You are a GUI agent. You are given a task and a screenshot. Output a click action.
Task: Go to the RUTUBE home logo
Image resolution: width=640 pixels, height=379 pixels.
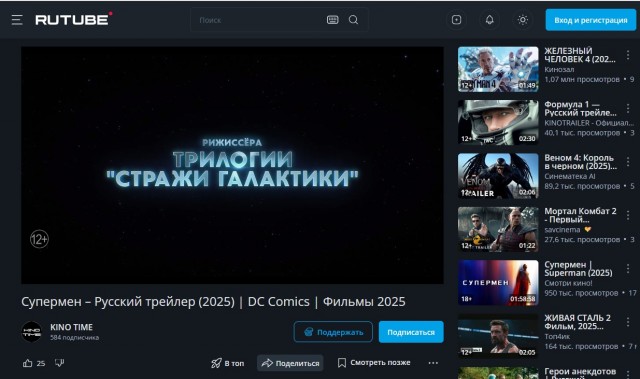click(x=73, y=19)
